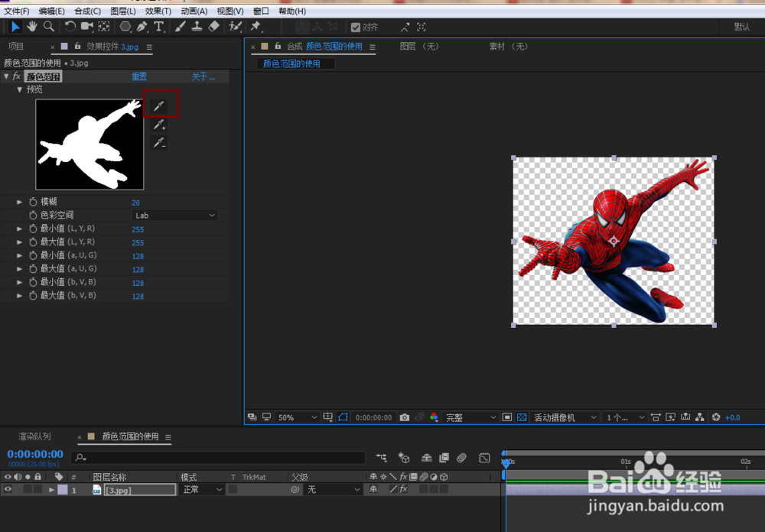This screenshot has width=765, height=532.
Task: Select the Puppet Pin tool
Action: [x=256, y=26]
